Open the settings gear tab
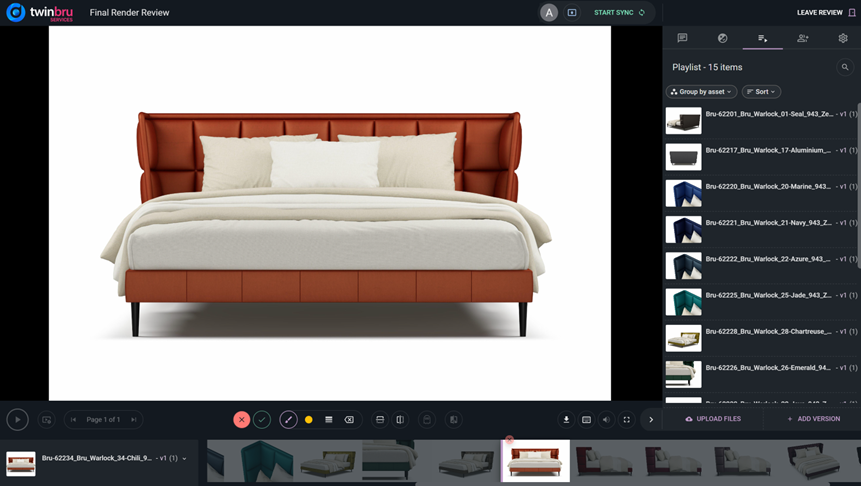 coord(843,38)
